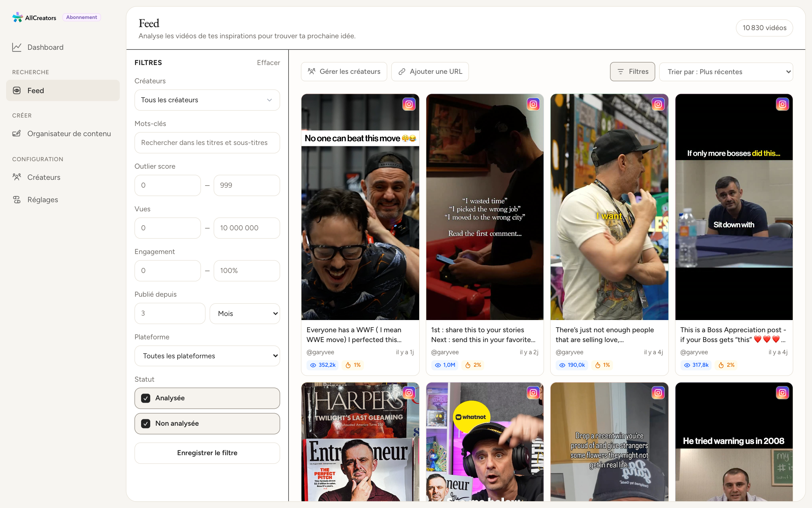Expand the Tous les créateurs dropdown

point(207,100)
